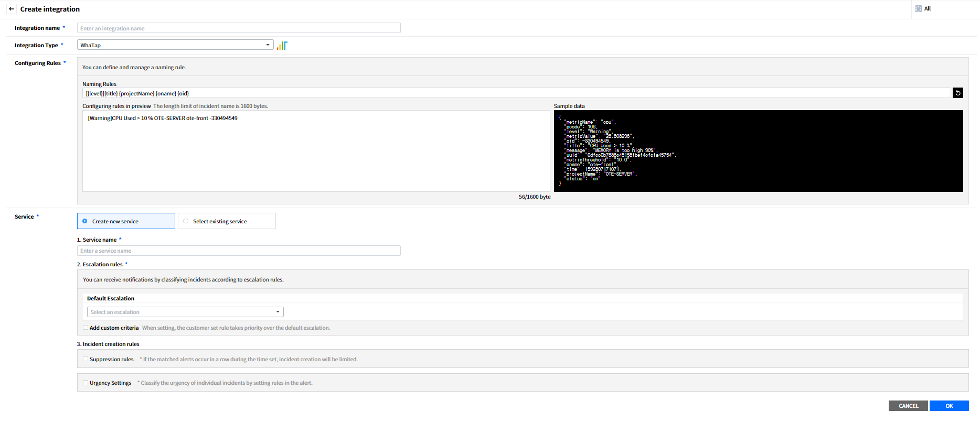This screenshot has height=422, width=980.
Task: Click into the Naming Rules text field
Action: pyautogui.click(x=517, y=93)
